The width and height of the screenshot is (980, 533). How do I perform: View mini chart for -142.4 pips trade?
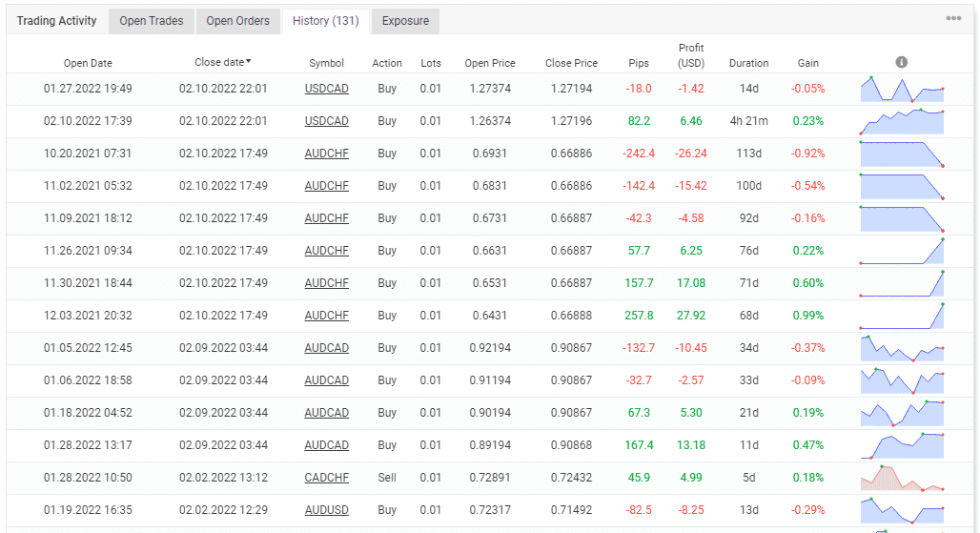[x=902, y=186]
